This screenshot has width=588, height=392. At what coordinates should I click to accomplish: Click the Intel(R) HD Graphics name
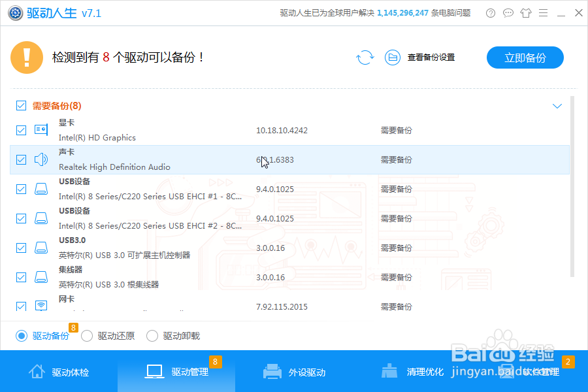point(97,138)
